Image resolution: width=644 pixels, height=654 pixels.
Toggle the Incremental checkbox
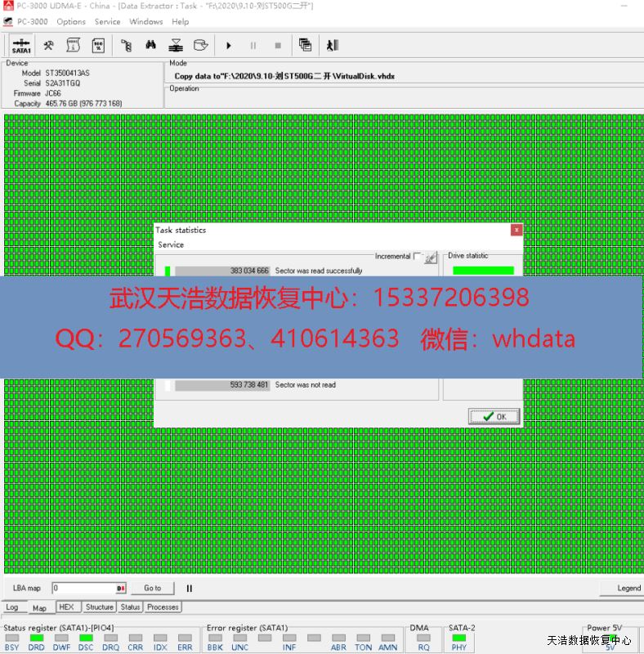coord(418,256)
